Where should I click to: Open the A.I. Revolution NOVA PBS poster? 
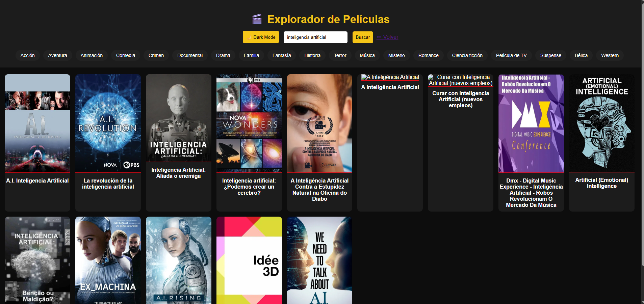(108, 123)
